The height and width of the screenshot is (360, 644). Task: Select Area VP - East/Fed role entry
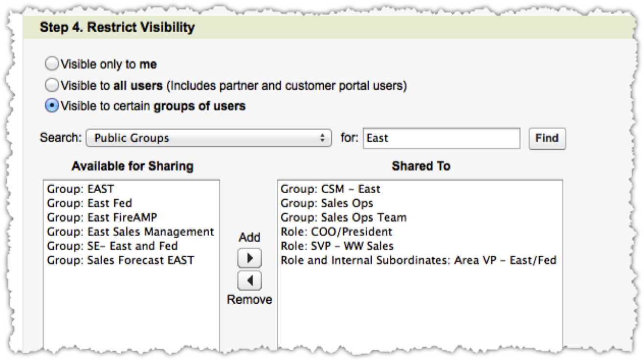418,260
